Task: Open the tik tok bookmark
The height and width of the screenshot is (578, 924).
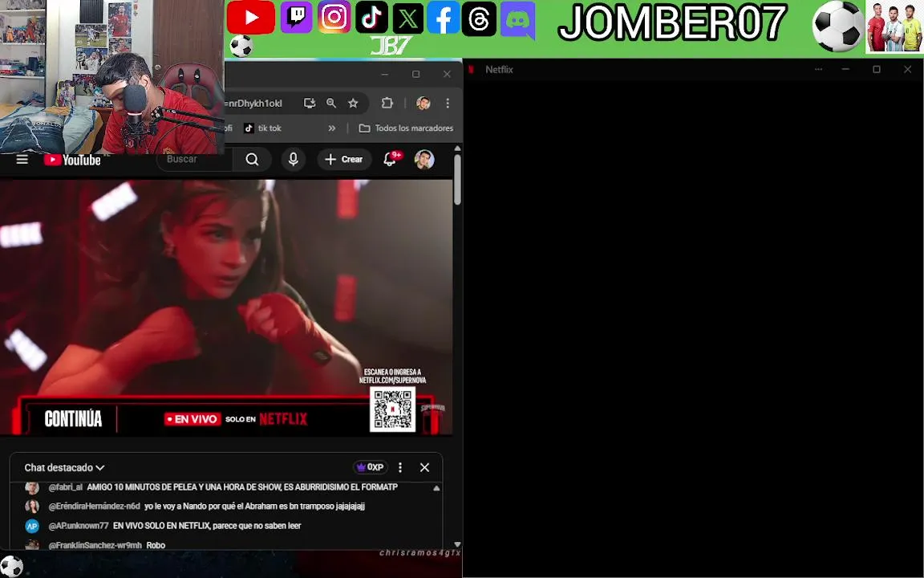Action: [263, 128]
